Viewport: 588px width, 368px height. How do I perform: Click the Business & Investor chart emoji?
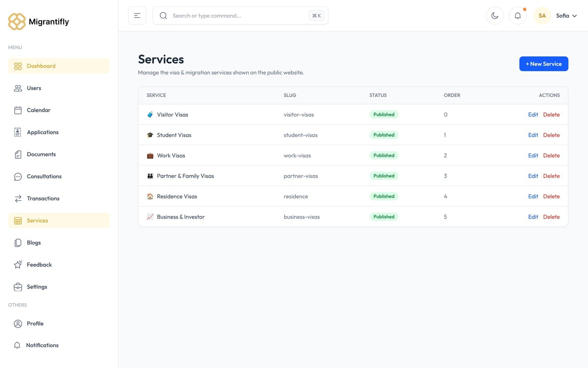tap(150, 217)
